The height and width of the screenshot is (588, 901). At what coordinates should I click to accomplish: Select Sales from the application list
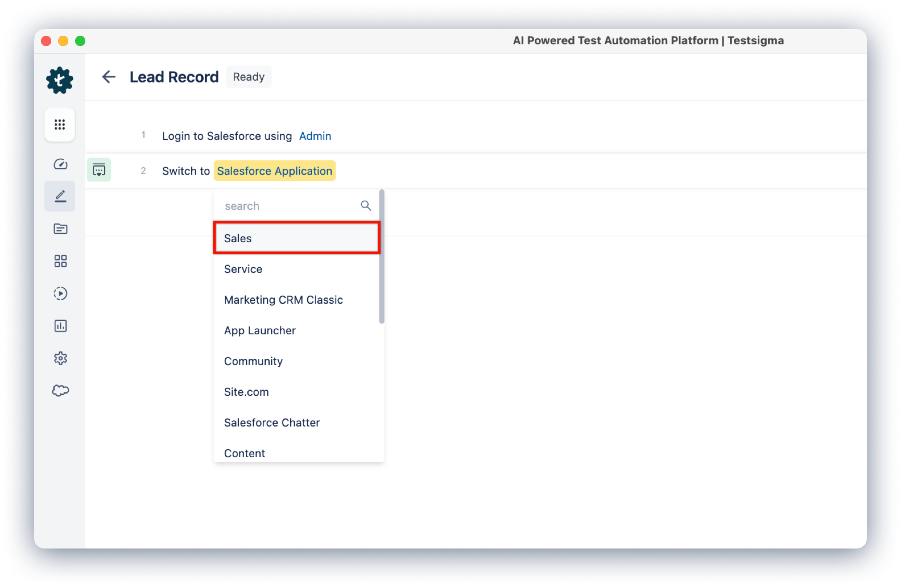point(297,238)
